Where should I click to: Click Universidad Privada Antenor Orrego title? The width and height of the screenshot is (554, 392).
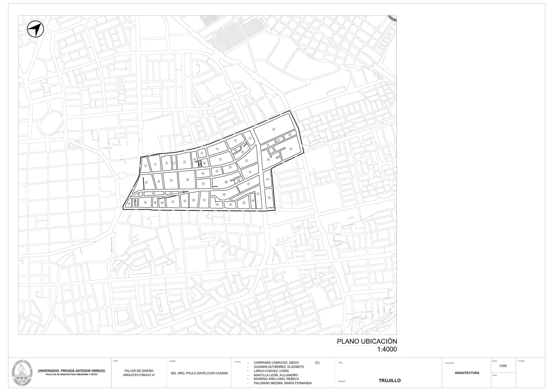tap(71, 371)
